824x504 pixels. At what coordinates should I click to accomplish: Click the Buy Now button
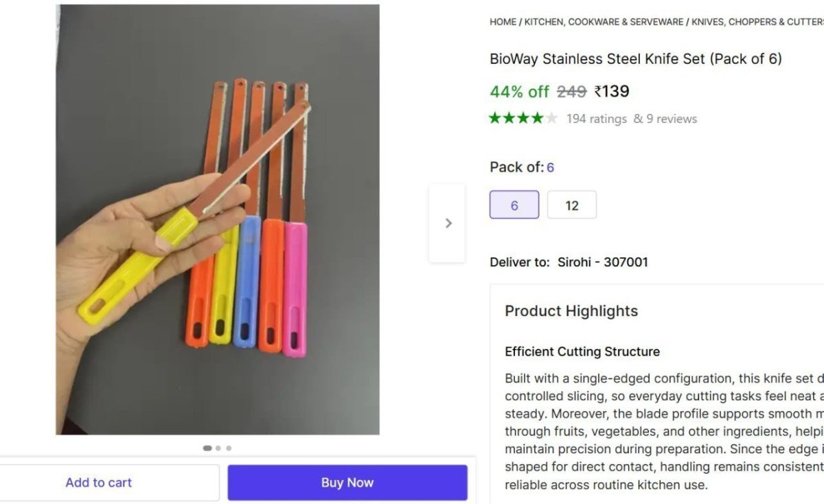347,482
